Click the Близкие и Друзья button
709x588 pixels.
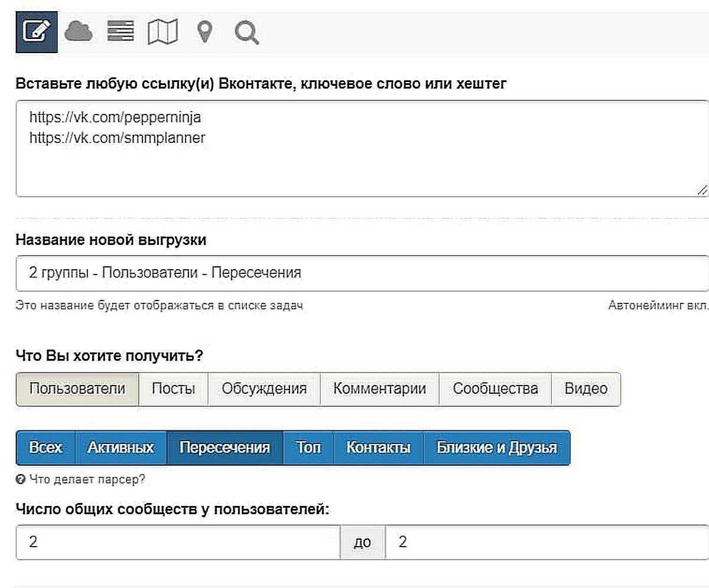pyautogui.click(x=496, y=448)
